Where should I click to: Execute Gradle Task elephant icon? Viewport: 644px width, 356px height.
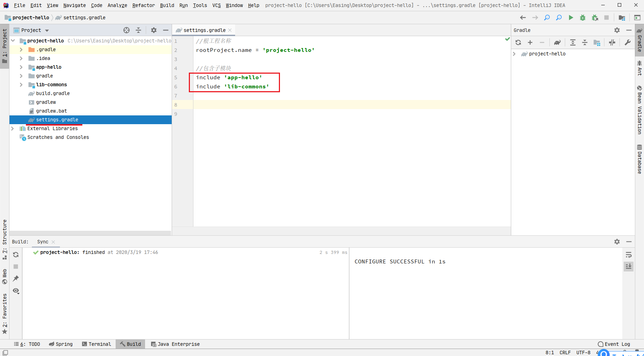point(557,42)
